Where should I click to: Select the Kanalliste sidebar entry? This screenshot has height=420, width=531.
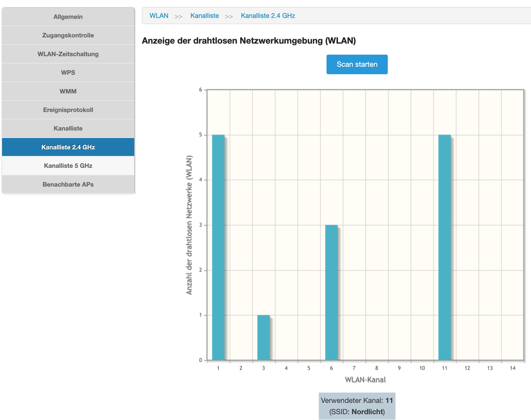click(68, 128)
